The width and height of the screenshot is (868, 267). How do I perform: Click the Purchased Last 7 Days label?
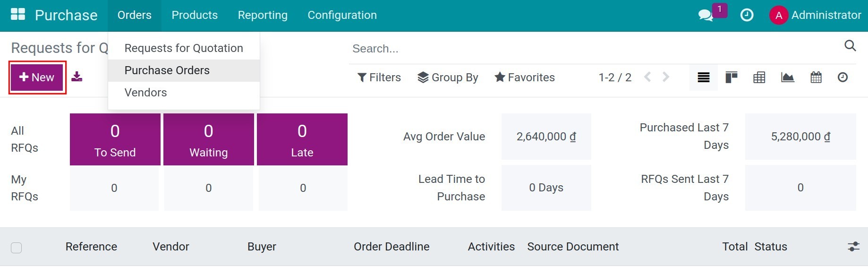684,136
